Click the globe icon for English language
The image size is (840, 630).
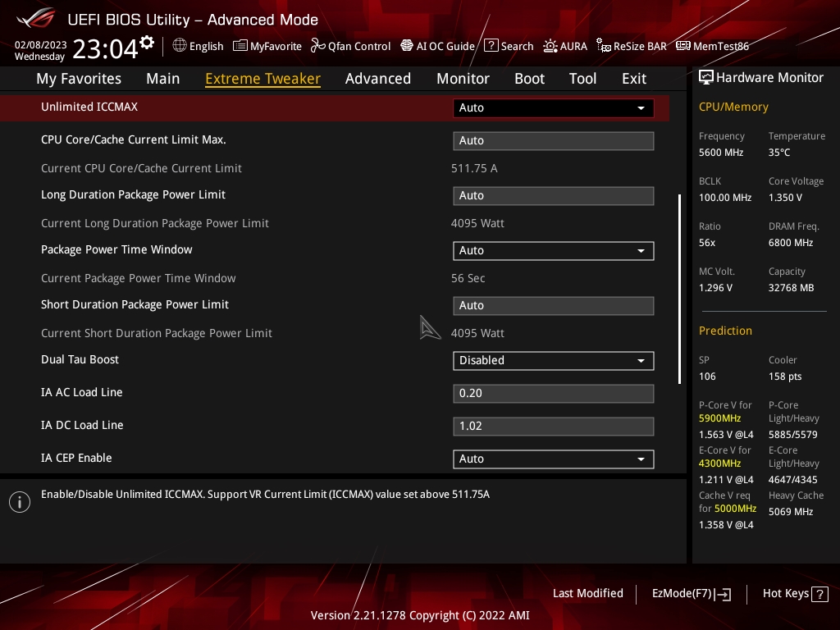coord(180,46)
